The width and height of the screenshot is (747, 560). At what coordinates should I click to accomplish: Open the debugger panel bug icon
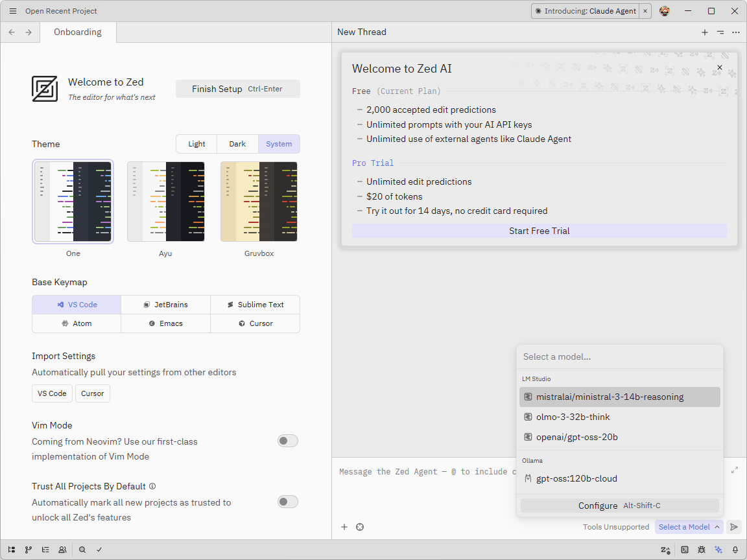[701, 550]
